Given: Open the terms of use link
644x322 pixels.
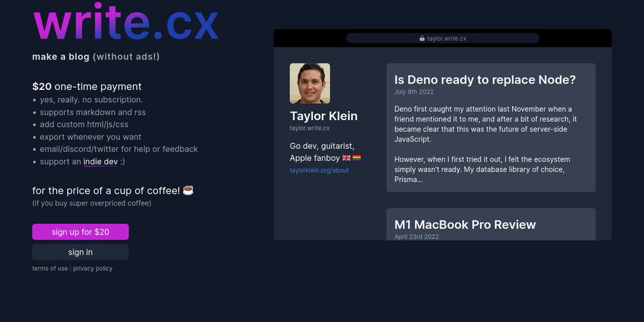Looking at the screenshot, I should click(50, 269).
